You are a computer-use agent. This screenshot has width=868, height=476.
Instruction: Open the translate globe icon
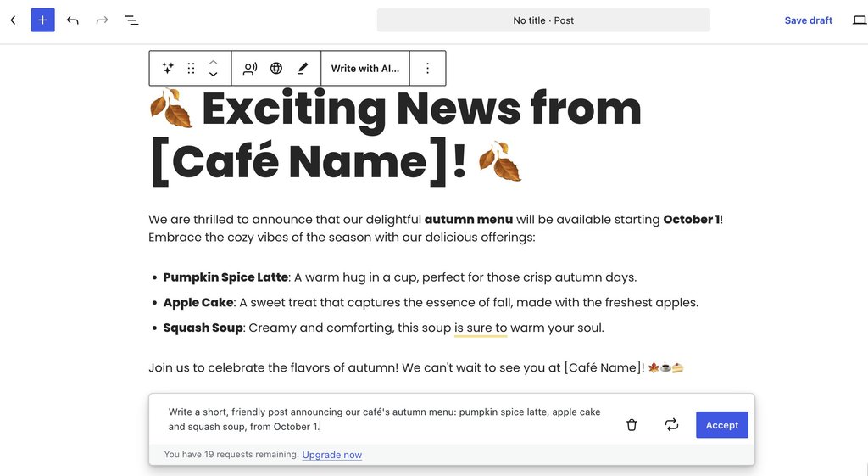tap(276, 68)
